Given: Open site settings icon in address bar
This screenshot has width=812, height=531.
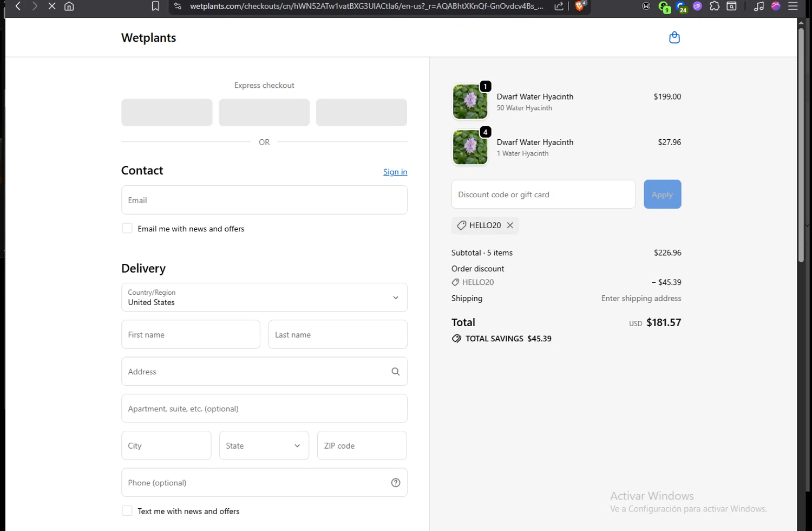Looking at the screenshot, I should (x=178, y=6).
